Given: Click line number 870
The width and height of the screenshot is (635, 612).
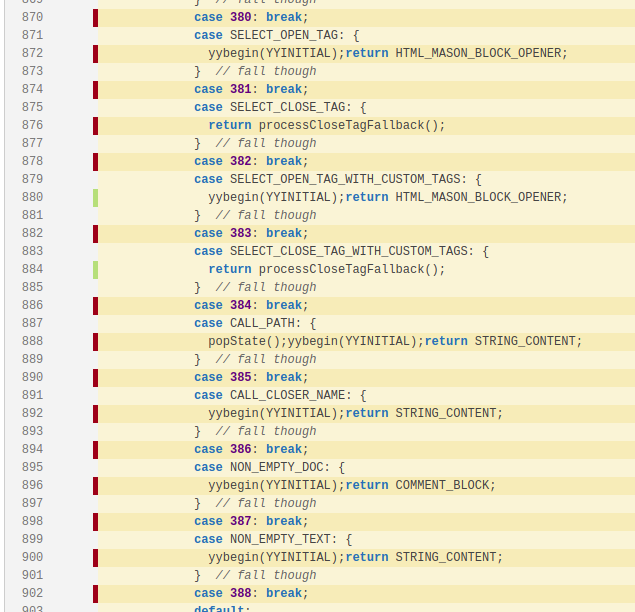Looking at the screenshot, I should click(32, 17).
